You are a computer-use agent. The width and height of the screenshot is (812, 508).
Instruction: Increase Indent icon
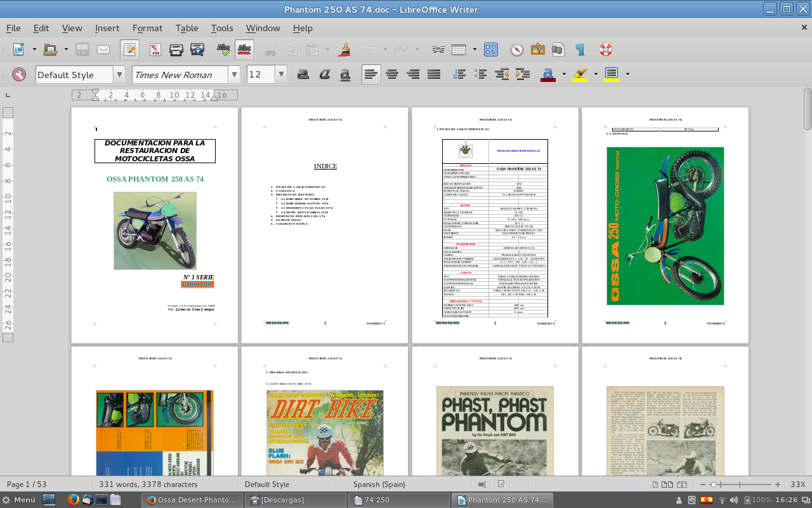[x=523, y=74]
